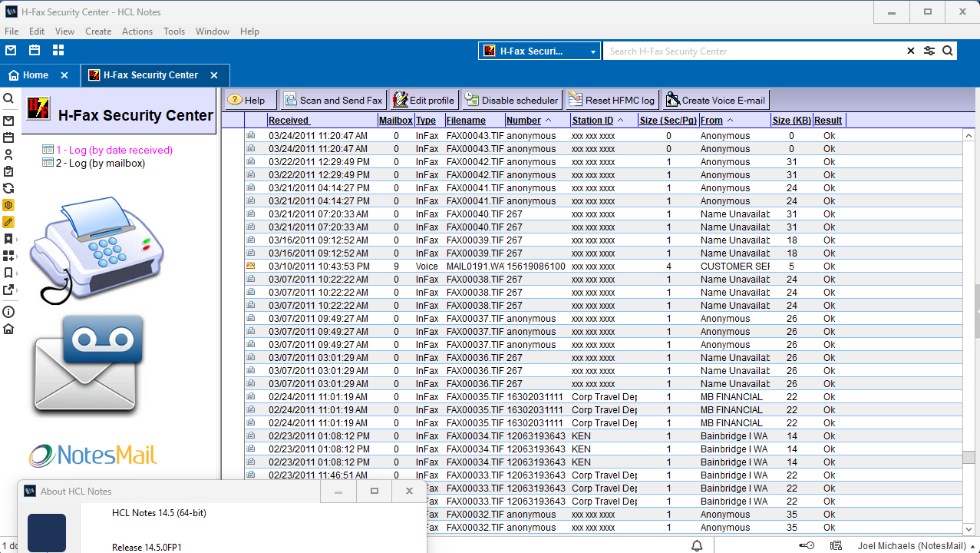Image resolution: width=980 pixels, height=553 pixels.
Task: Click the Scan and Send Fax button
Action: coord(333,100)
